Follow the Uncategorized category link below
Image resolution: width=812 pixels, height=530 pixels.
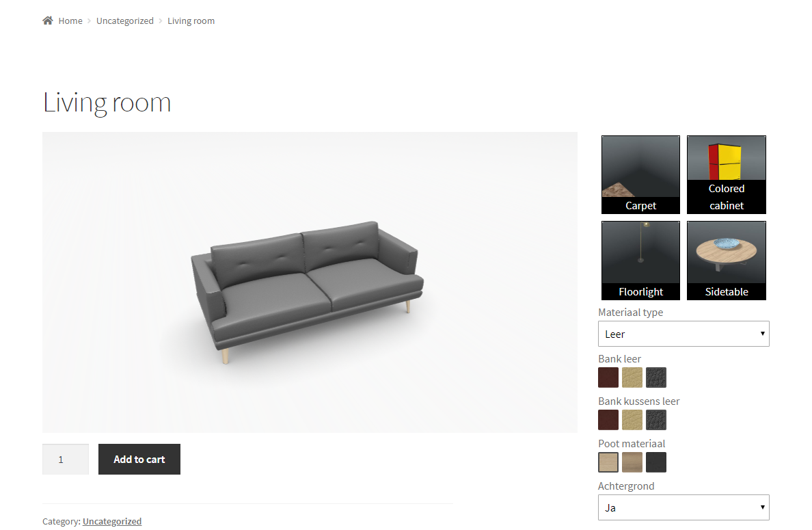(x=112, y=521)
